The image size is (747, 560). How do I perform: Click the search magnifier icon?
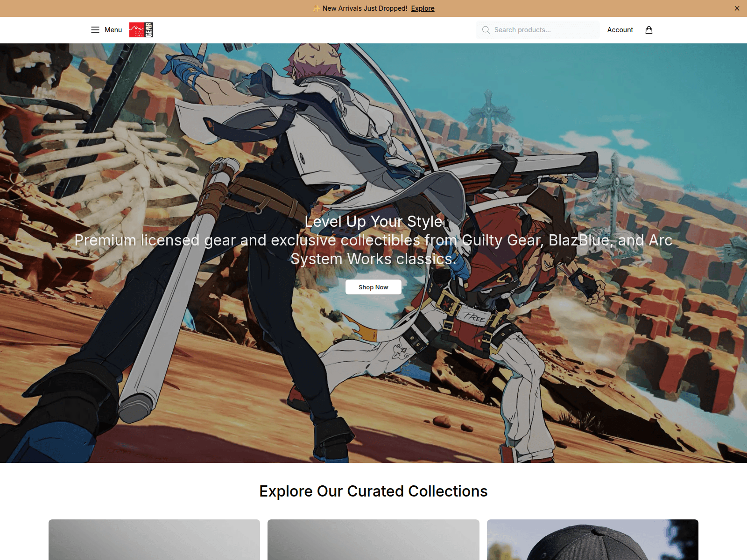pos(486,30)
